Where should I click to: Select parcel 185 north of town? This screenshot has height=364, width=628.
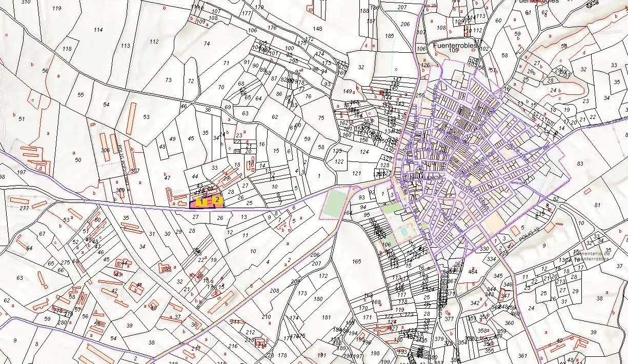[x=389, y=36]
